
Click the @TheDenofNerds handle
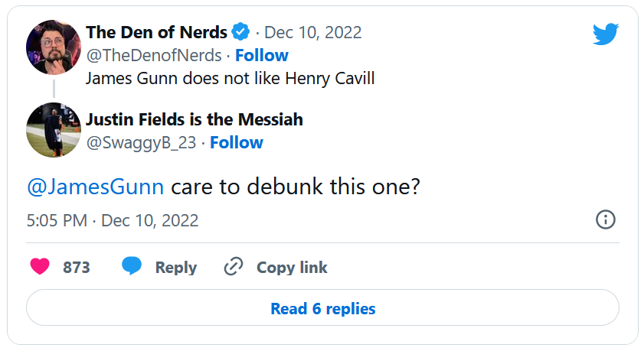pos(154,55)
